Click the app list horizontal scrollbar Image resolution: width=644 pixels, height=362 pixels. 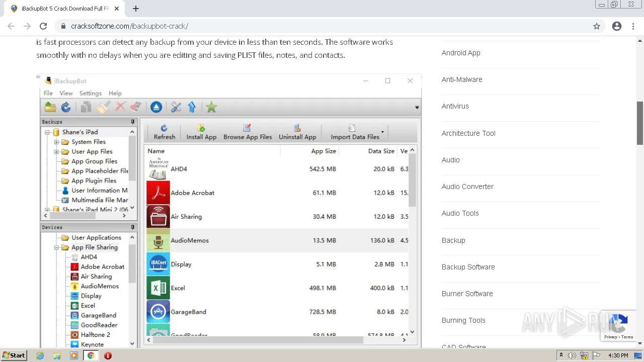(258, 340)
